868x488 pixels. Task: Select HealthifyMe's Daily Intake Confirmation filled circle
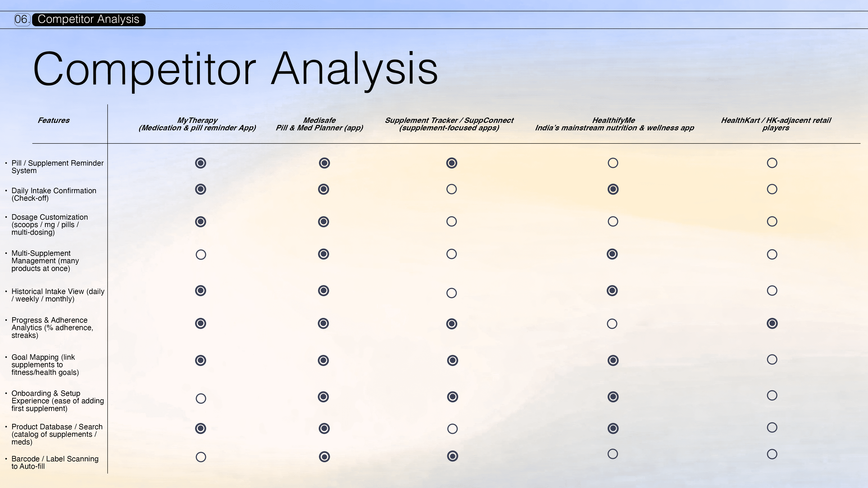[x=613, y=189]
